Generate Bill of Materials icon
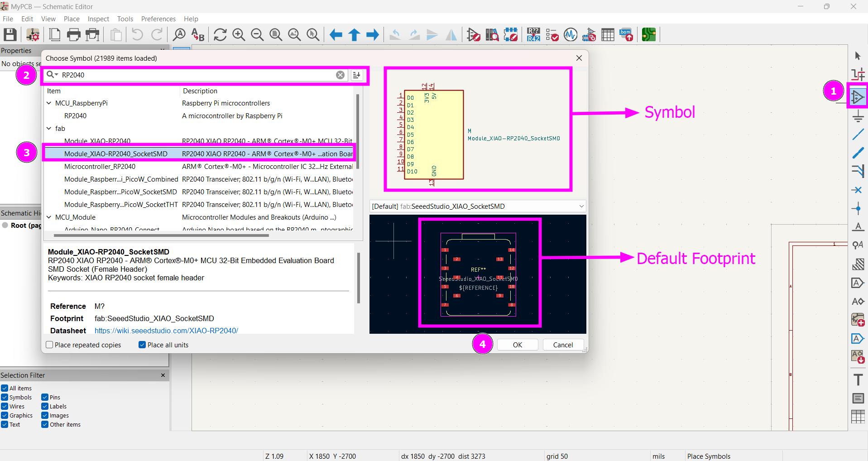The height and width of the screenshot is (461, 868). pyautogui.click(x=626, y=35)
